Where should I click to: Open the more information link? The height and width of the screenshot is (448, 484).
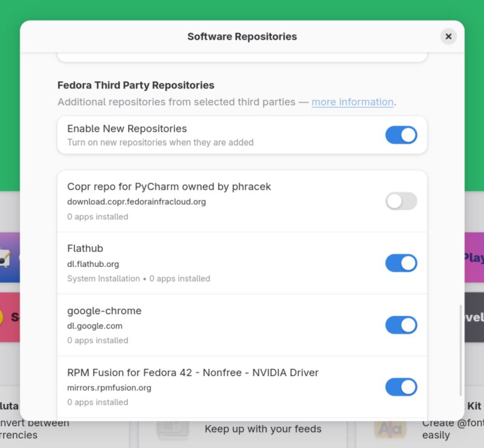tap(352, 102)
